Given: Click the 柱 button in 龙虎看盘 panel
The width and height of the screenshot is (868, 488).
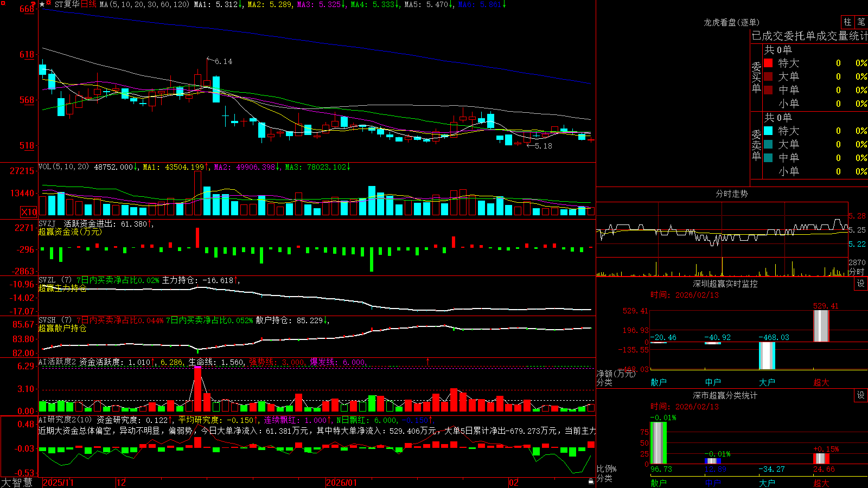Looking at the screenshot, I should [847, 22].
